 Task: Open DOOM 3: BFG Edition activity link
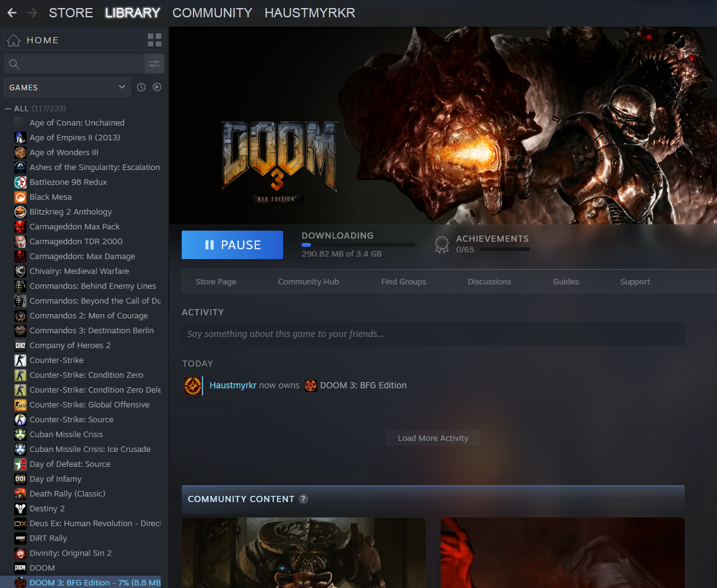pos(363,385)
